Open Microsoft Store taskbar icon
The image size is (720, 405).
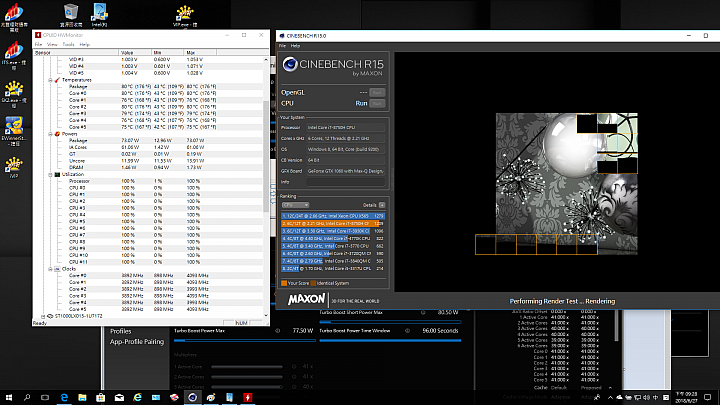[x=101, y=397]
